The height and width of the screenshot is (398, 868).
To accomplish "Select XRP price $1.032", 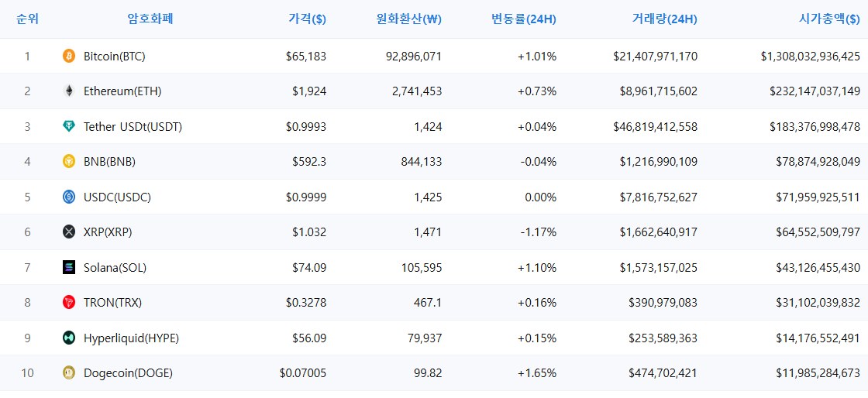I will click(x=309, y=232).
